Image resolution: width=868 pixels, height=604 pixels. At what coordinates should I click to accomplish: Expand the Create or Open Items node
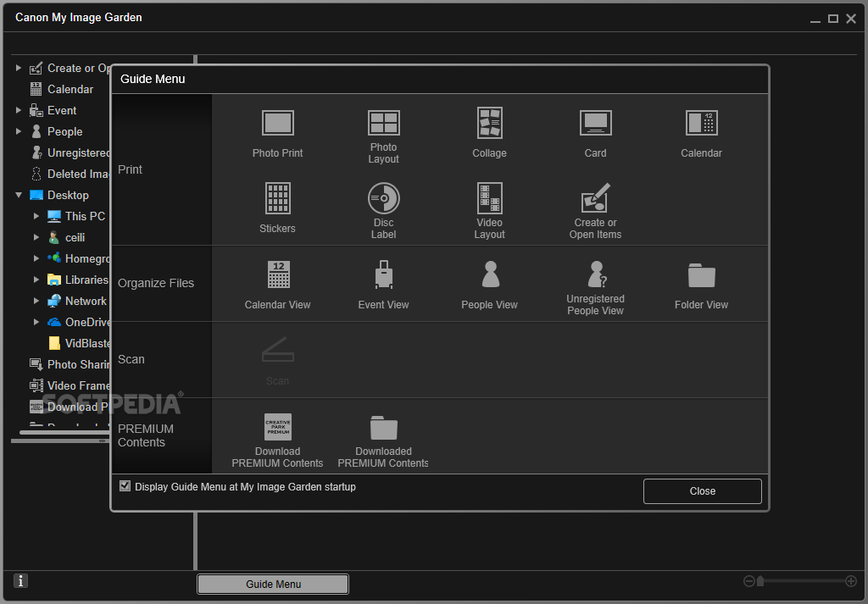pyautogui.click(x=19, y=68)
